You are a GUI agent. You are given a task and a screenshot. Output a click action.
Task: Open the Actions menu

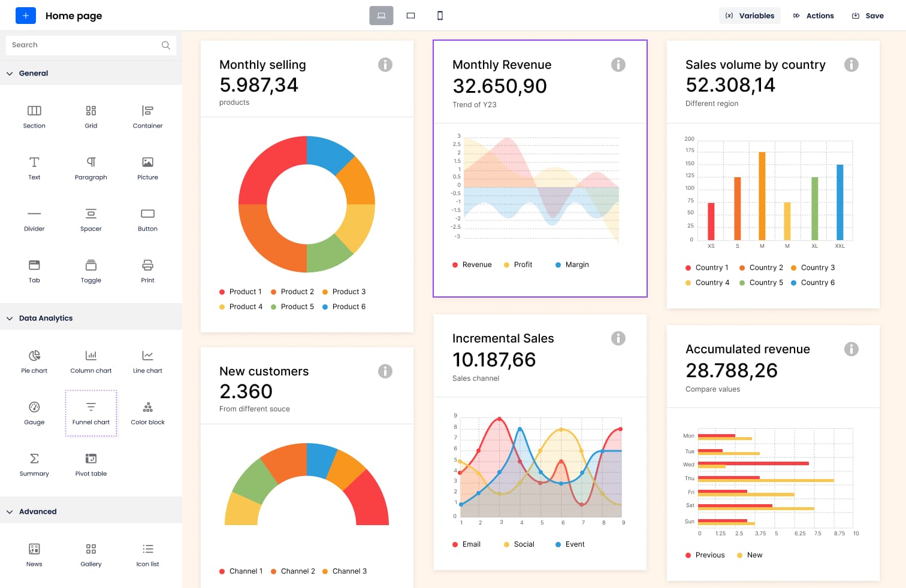coord(813,16)
